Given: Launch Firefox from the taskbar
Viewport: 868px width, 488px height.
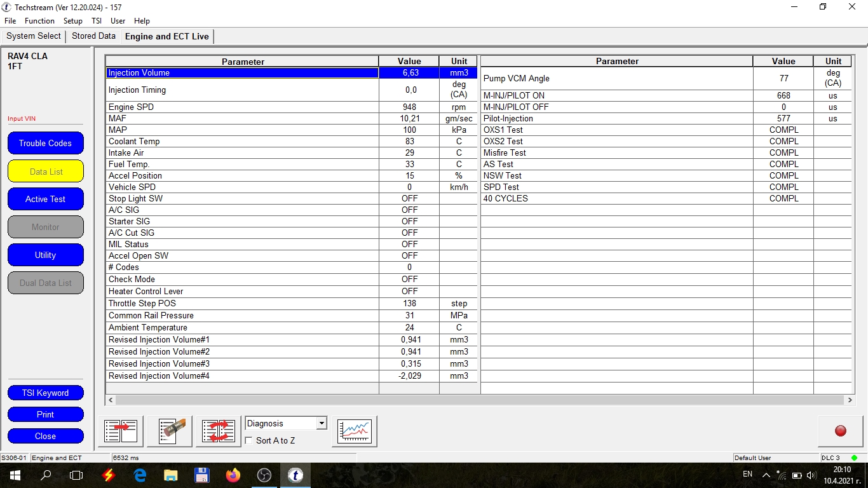Looking at the screenshot, I should click(x=233, y=475).
